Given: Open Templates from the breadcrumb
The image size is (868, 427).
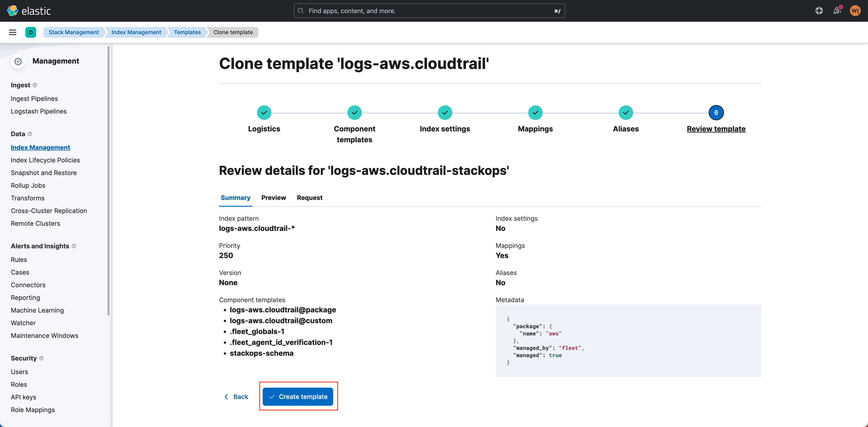Looking at the screenshot, I should pyautogui.click(x=187, y=32).
